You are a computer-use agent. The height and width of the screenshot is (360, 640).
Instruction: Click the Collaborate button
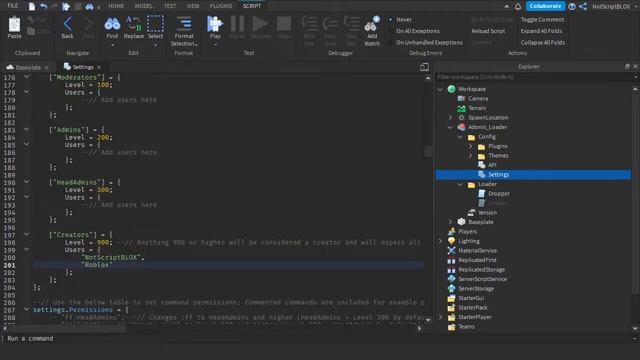click(x=545, y=6)
